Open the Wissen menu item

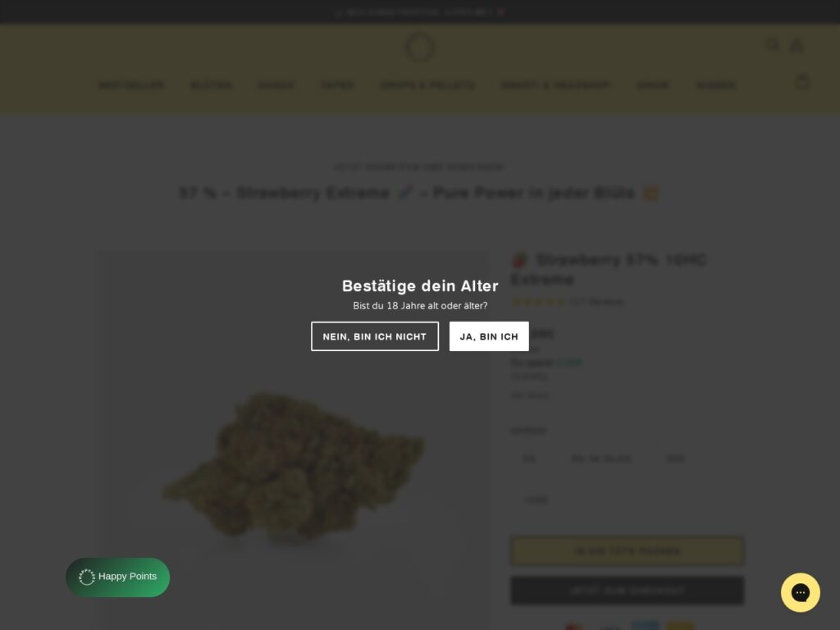point(715,85)
